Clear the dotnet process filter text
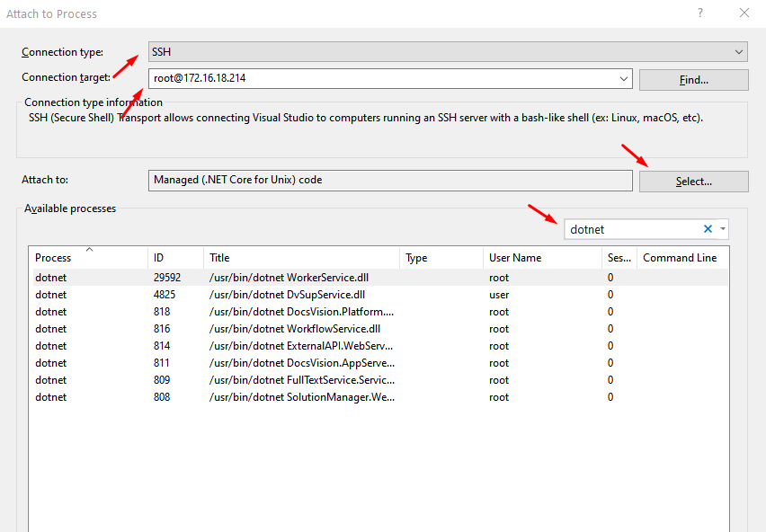The width and height of the screenshot is (766, 532). [x=708, y=229]
